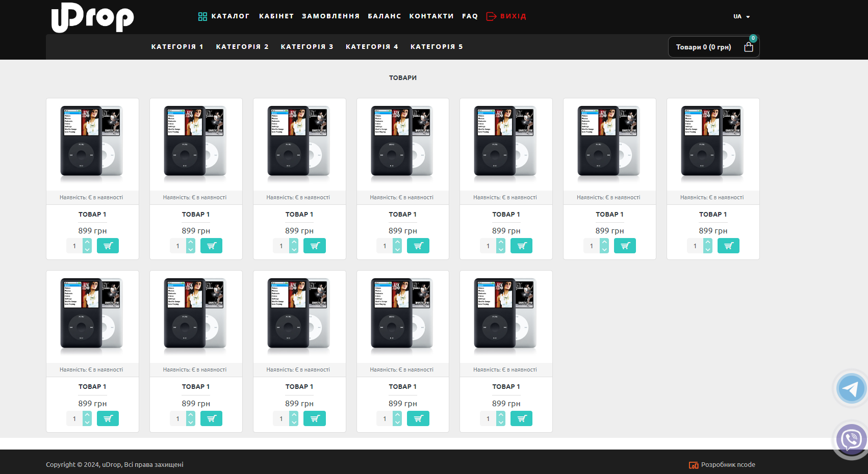Click the Товари 0 (0 грн) cart button
This screenshot has height=474, width=868.
703,47
